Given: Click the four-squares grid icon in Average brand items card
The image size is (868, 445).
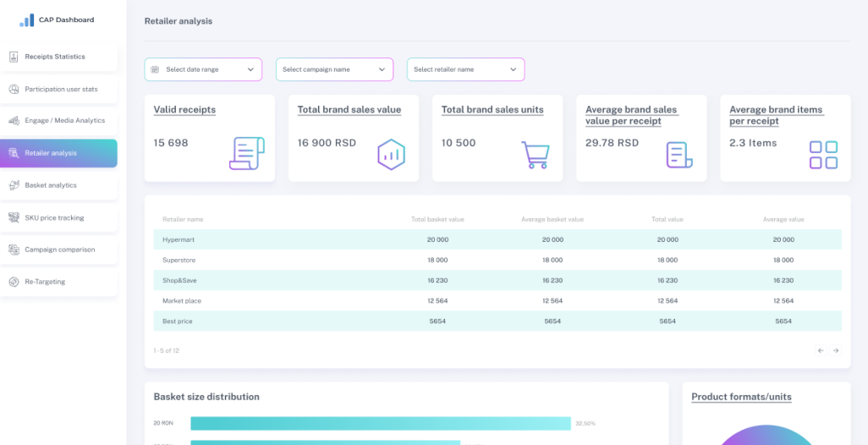Looking at the screenshot, I should point(823,154).
